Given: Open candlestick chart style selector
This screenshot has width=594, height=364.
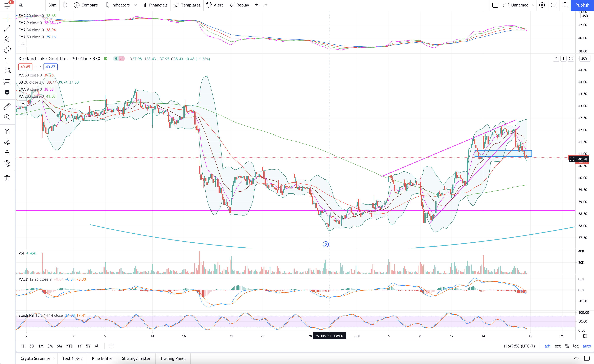Looking at the screenshot, I should [x=65, y=5].
